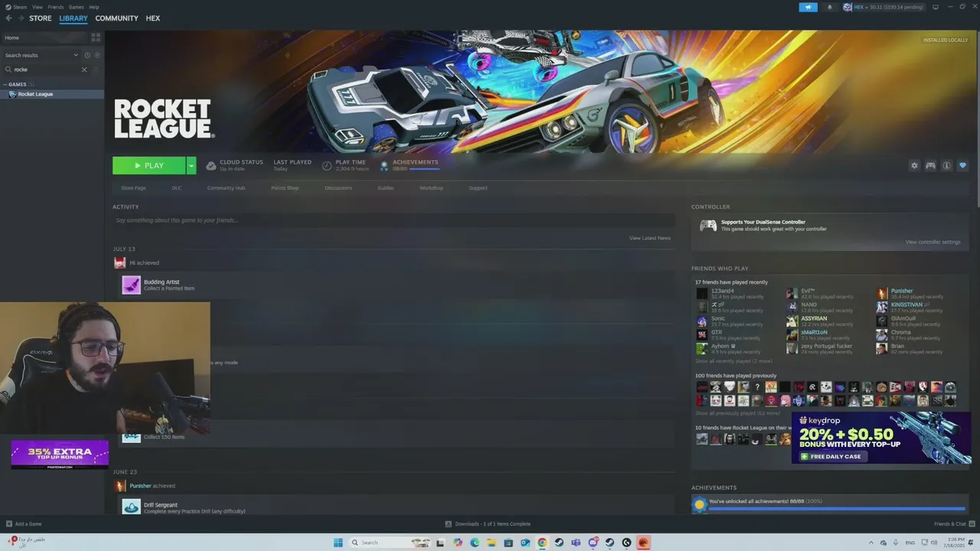Open the COMMUNITY tab
This screenshot has height=551, width=980.
116,18
